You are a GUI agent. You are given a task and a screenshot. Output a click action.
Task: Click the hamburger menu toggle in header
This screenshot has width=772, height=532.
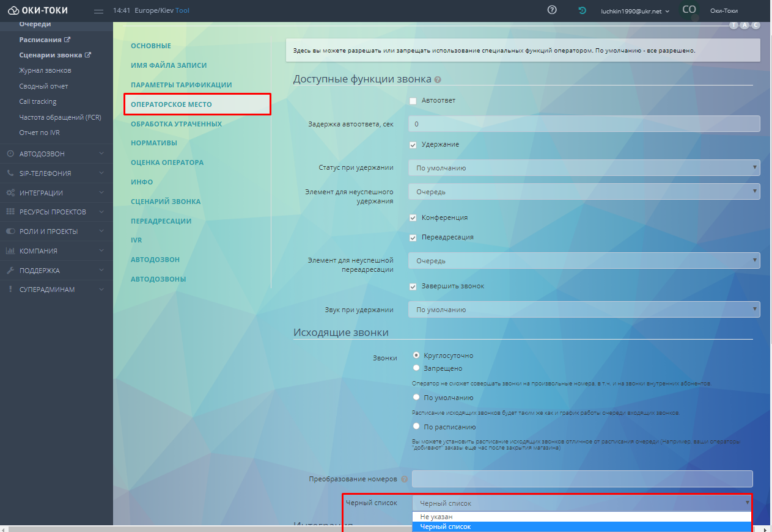[x=99, y=11]
